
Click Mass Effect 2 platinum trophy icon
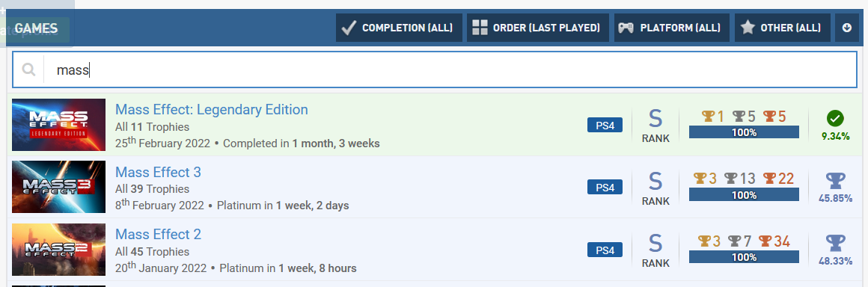coord(835,244)
